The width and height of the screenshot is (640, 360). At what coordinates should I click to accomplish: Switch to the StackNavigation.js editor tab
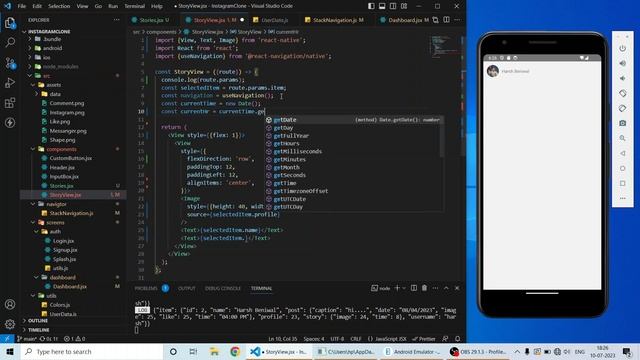[x=334, y=20]
